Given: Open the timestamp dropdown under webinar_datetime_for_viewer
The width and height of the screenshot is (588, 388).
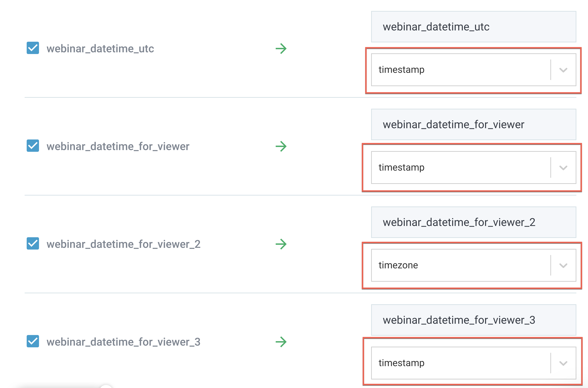Looking at the screenshot, I should pos(474,168).
